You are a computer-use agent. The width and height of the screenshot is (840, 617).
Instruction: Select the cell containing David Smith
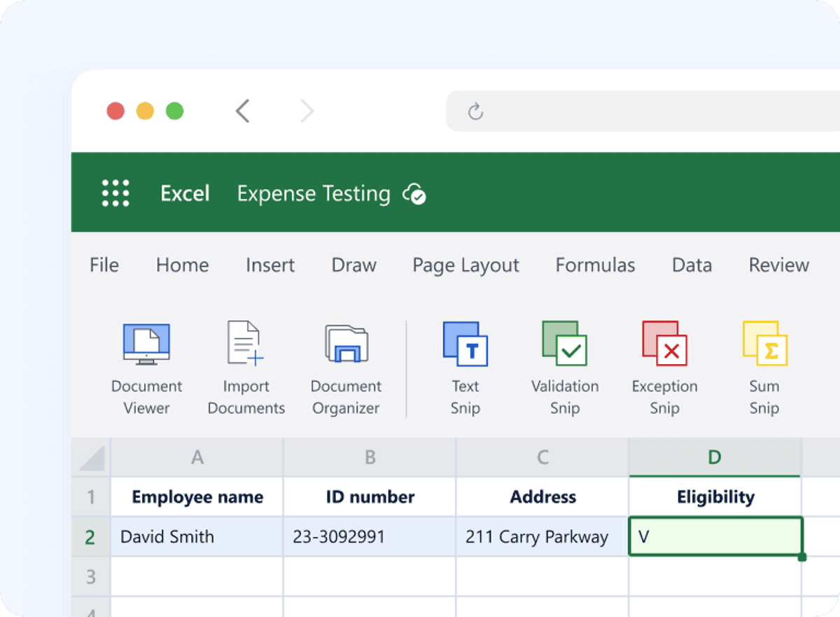tap(196, 536)
